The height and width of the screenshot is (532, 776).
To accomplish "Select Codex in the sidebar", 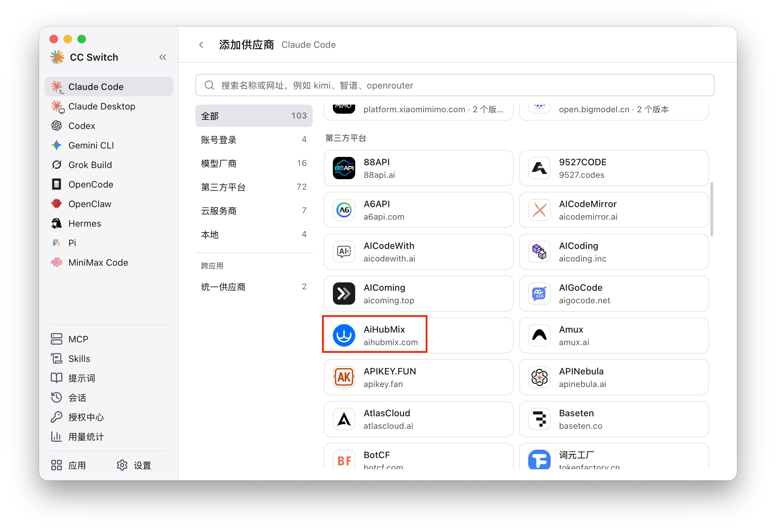I will click(109, 126).
